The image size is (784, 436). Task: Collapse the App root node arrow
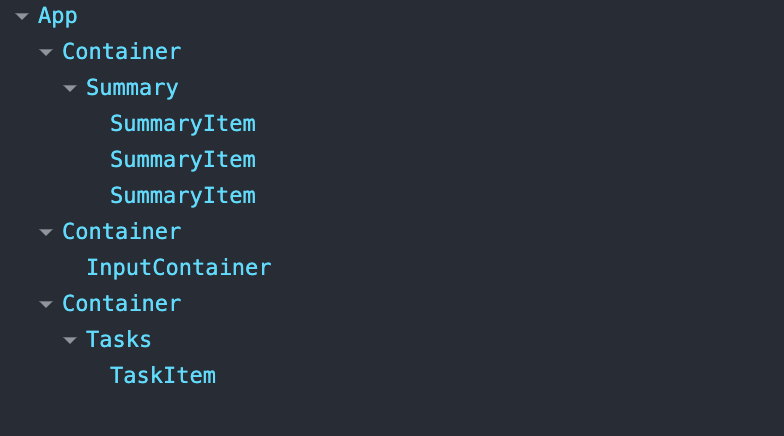tap(22, 16)
